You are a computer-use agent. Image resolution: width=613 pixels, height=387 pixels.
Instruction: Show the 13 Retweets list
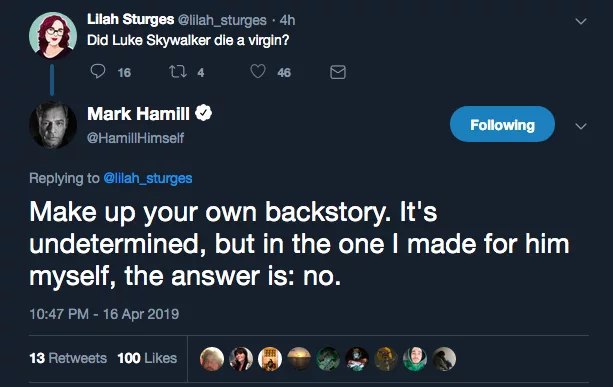[68, 358]
